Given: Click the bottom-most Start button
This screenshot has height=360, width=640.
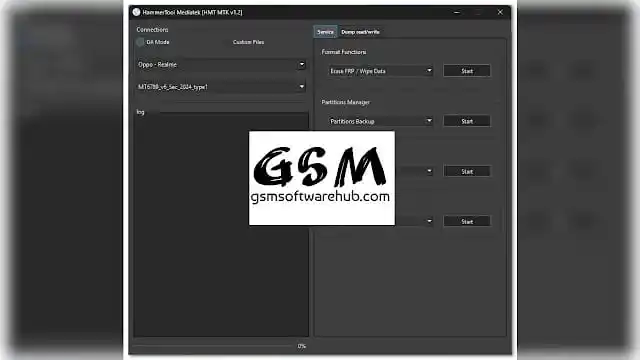Looking at the screenshot, I should click(x=467, y=222).
